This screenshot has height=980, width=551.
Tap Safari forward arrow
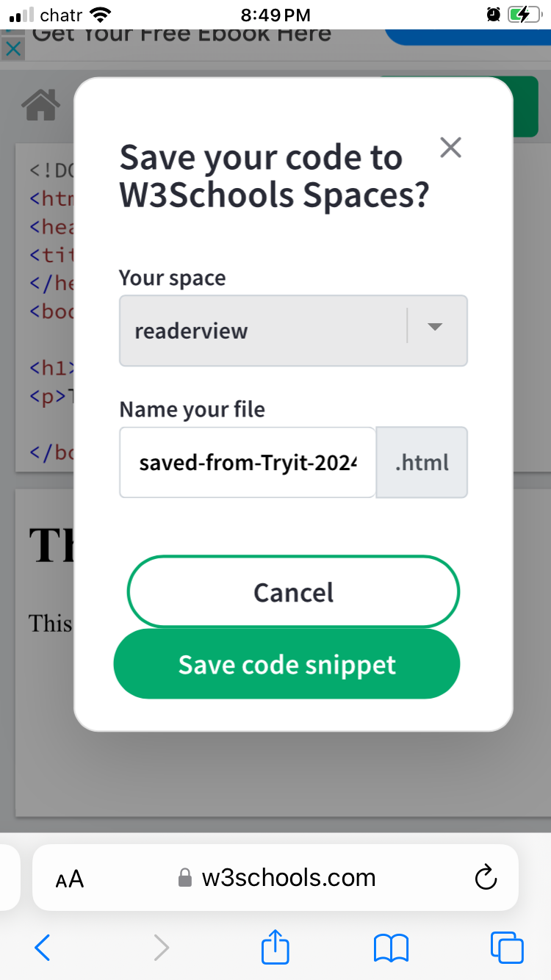point(161,948)
